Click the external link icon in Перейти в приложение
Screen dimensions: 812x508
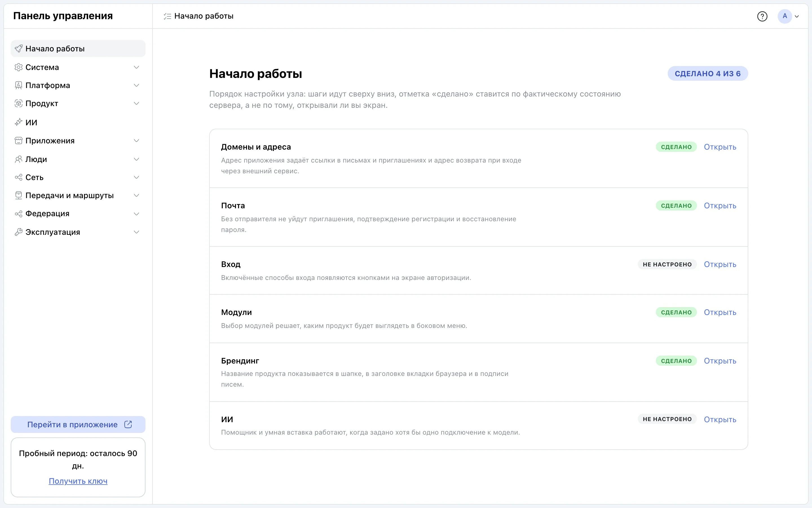tap(128, 424)
